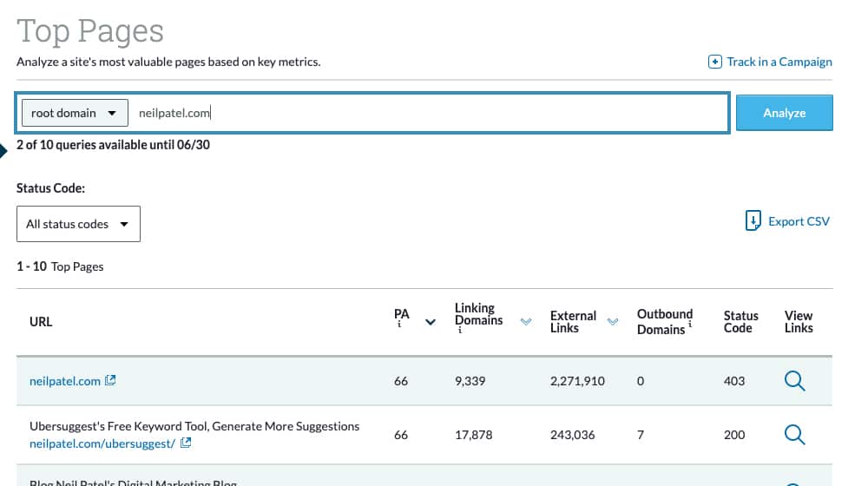Click the External Links column header
The image size is (868, 486).
pyautogui.click(x=573, y=322)
